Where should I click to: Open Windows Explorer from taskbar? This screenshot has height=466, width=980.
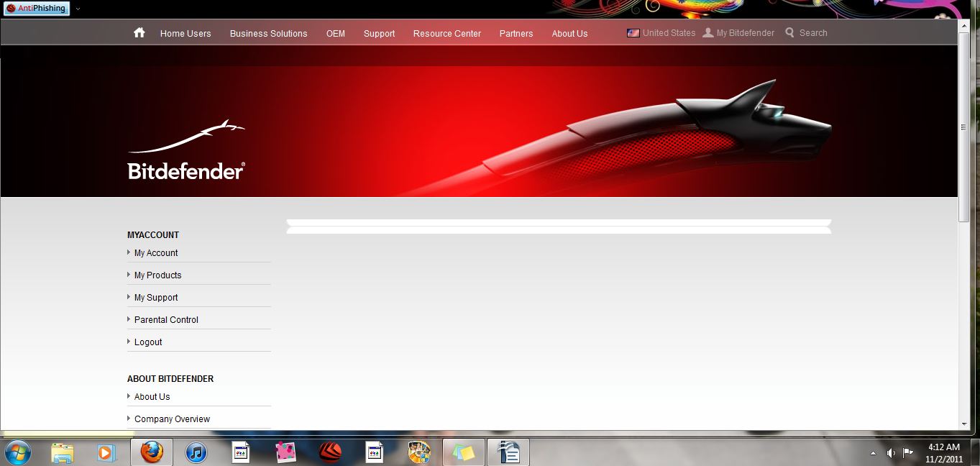tap(63, 452)
